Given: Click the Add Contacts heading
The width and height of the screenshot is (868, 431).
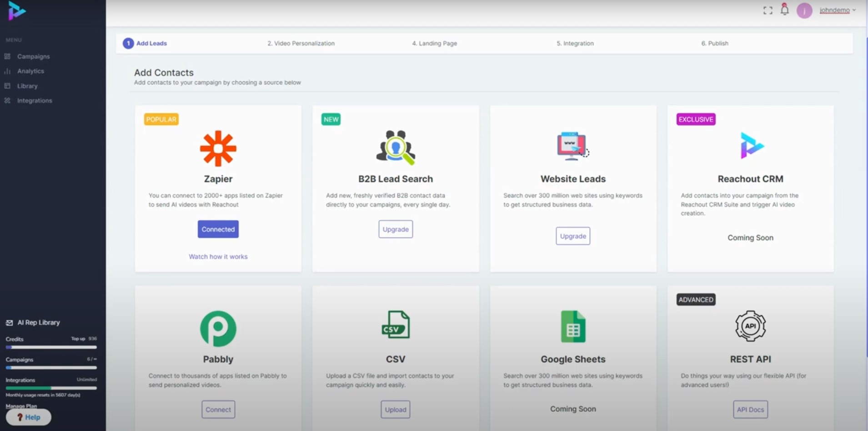Looking at the screenshot, I should (x=164, y=73).
